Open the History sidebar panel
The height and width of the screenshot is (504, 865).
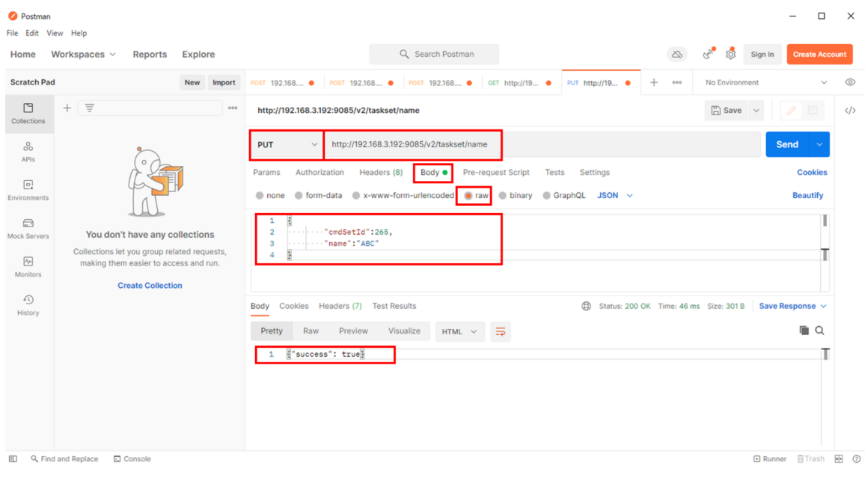coord(28,304)
